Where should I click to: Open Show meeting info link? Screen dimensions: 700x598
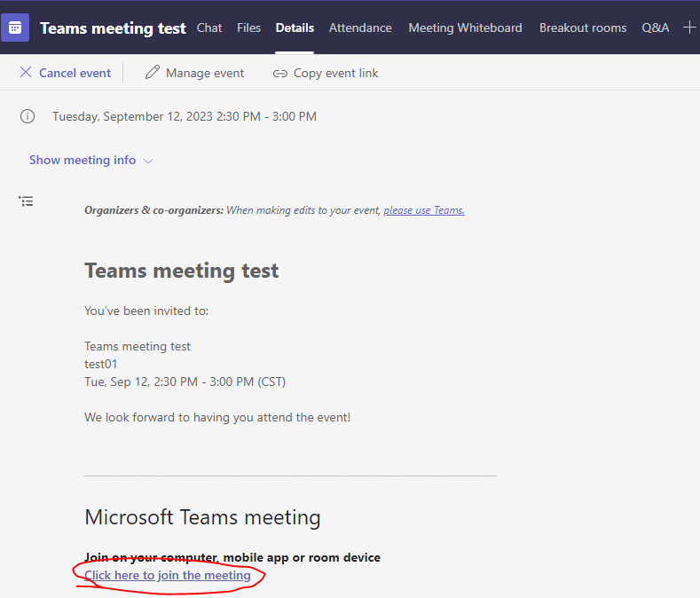pyautogui.click(x=83, y=160)
